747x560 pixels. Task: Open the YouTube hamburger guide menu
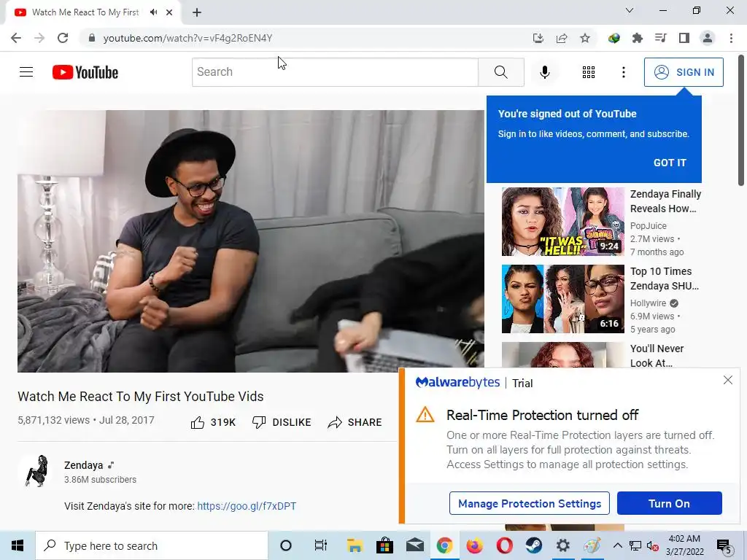26,72
